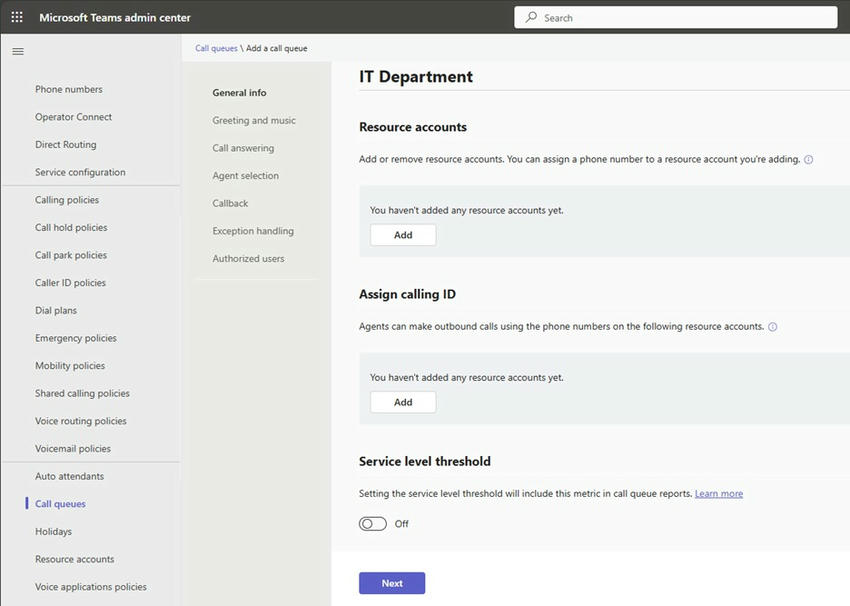850x606 pixels.
Task: Add a resource account under Resource accounts
Action: (x=403, y=235)
